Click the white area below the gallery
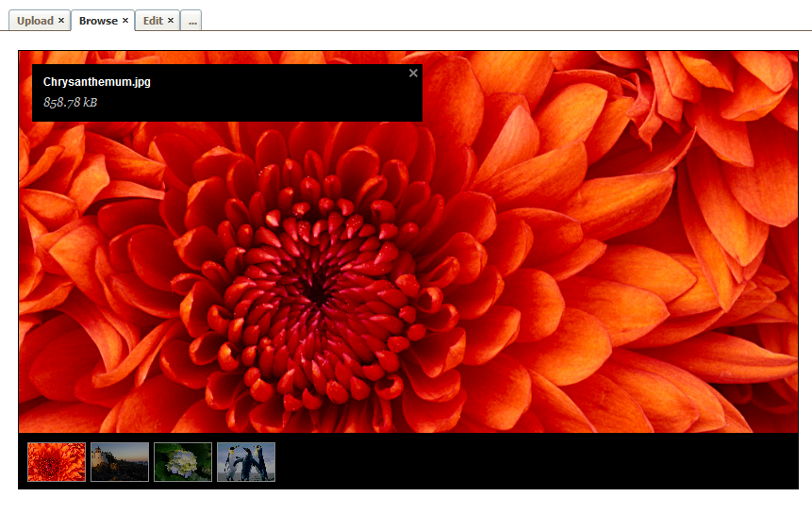 [406, 510]
